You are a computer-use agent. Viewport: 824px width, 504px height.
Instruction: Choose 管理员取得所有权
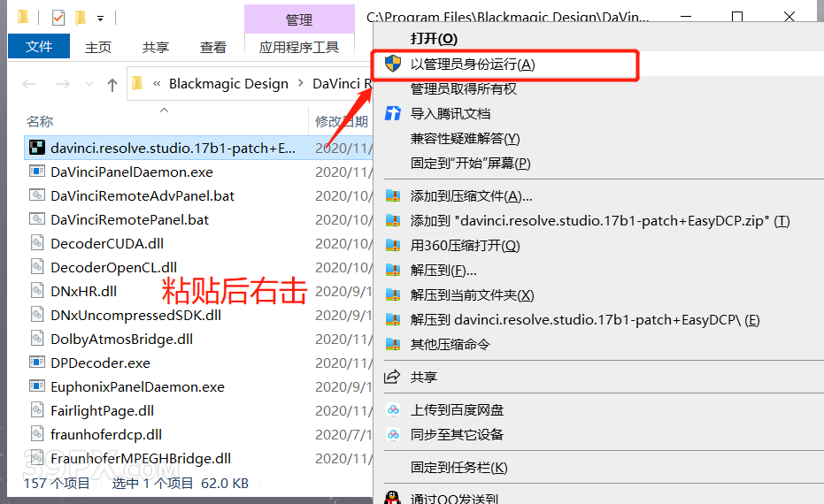click(598, 88)
